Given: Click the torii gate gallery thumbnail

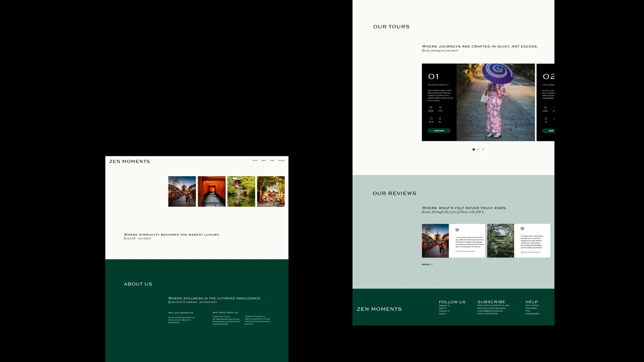Looking at the screenshot, I should [x=211, y=191].
